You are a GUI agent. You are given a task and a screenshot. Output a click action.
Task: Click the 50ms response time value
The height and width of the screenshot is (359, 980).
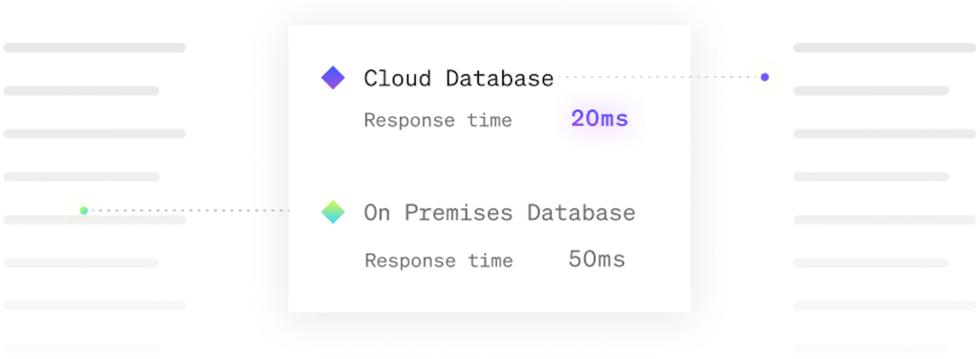pyautogui.click(x=597, y=259)
